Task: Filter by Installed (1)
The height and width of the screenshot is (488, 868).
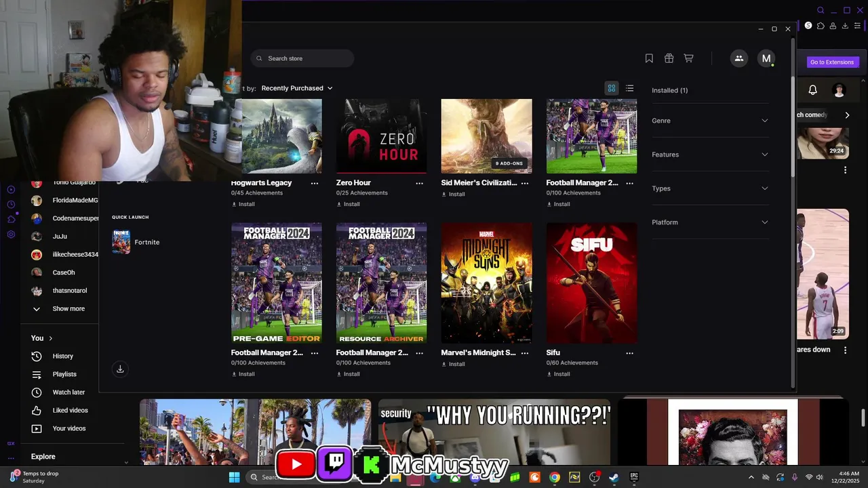Action: (x=669, y=90)
